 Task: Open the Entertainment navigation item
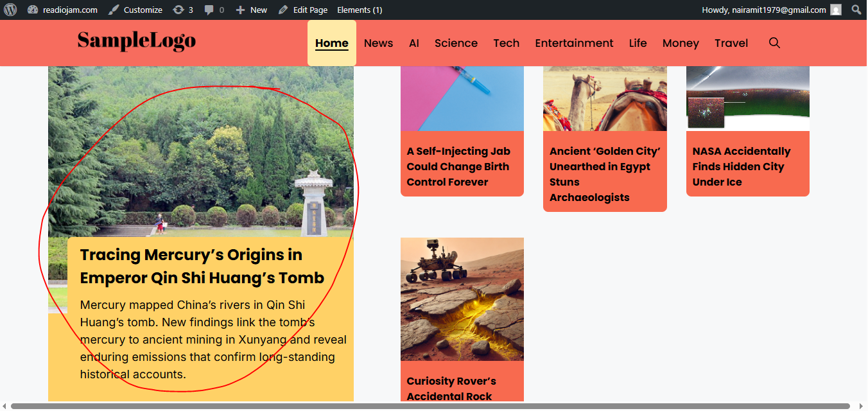tap(574, 43)
